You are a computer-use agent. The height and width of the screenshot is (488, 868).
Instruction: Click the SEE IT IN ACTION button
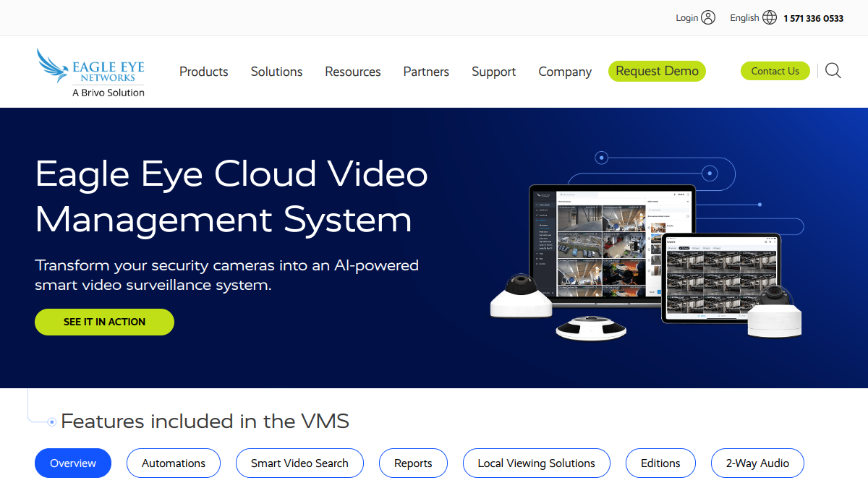(104, 322)
